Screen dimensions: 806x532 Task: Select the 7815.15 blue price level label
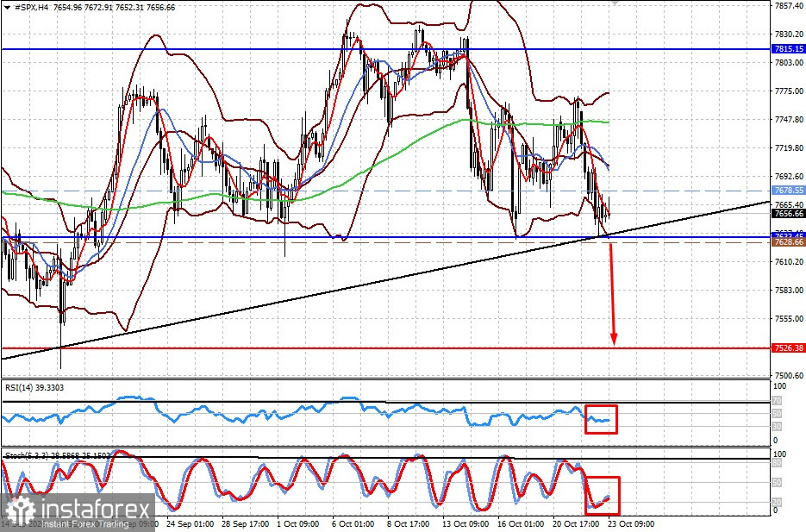click(x=789, y=49)
